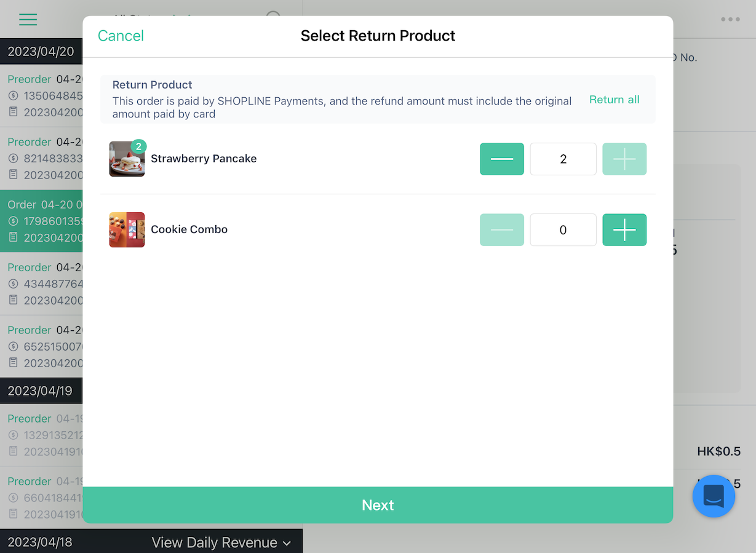The image size is (756, 553).
Task: Click the Return all link
Action: (x=614, y=100)
